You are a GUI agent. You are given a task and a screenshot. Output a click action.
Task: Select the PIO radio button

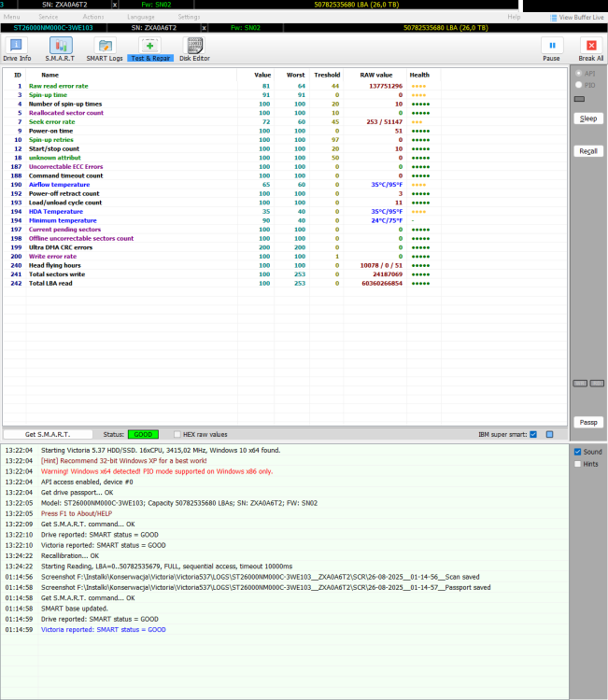tap(579, 85)
